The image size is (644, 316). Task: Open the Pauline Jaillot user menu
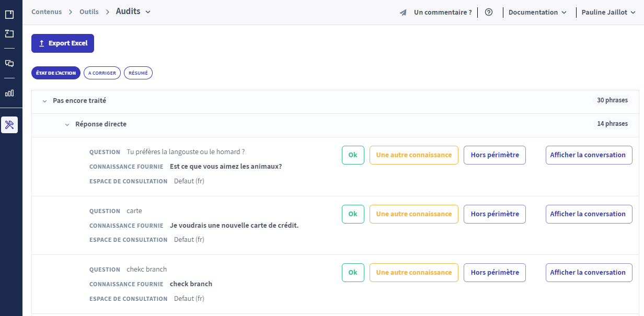pyautogui.click(x=608, y=13)
